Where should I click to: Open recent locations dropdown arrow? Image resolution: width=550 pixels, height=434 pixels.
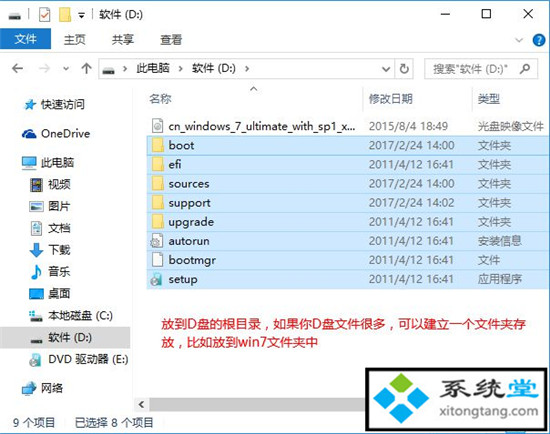(66, 68)
